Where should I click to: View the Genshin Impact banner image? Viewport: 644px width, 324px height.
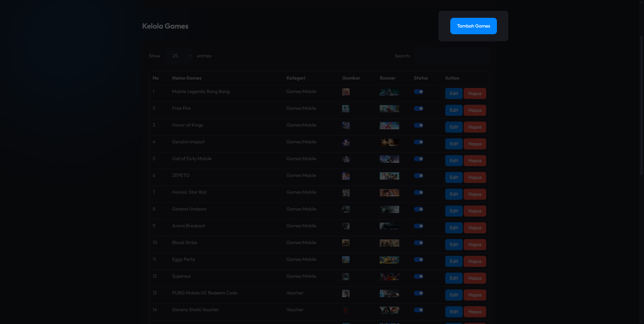click(389, 142)
